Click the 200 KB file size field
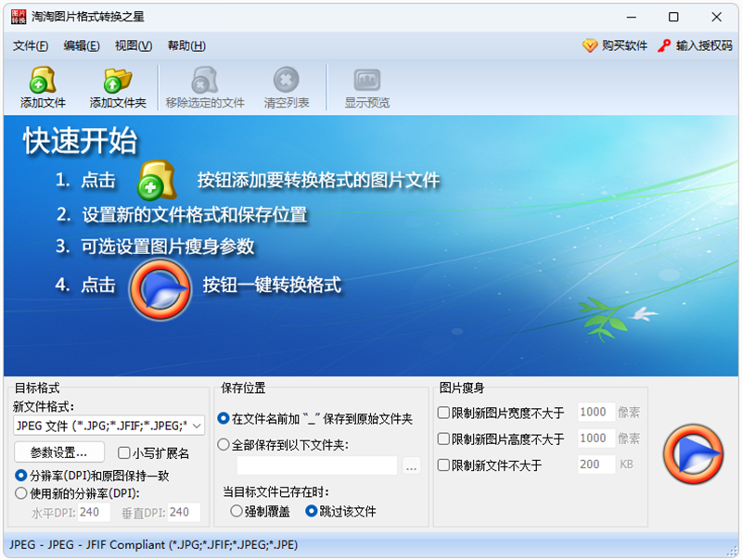The image size is (742, 560). pos(596,465)
